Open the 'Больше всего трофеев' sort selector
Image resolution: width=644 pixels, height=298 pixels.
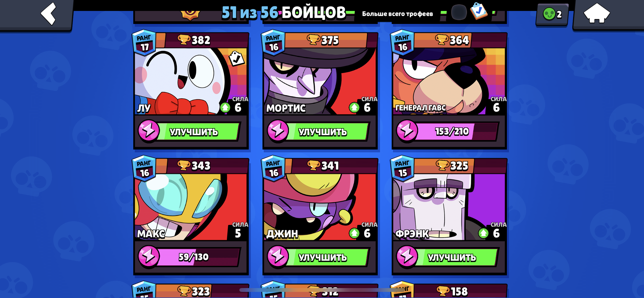(x=397, y=14)
